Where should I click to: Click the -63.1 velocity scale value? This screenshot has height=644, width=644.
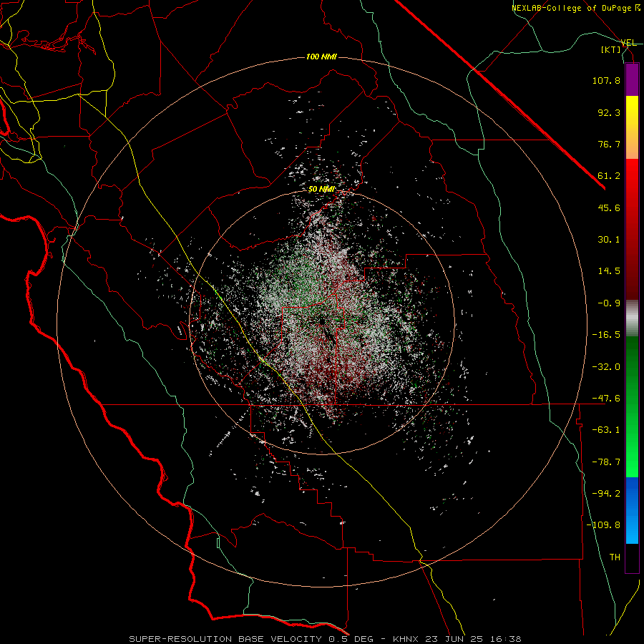(x=606, y=430)
